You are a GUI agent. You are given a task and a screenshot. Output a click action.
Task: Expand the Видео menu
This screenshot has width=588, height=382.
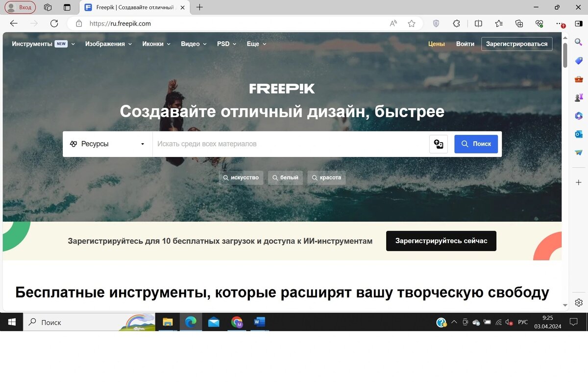tap(194, 44)
